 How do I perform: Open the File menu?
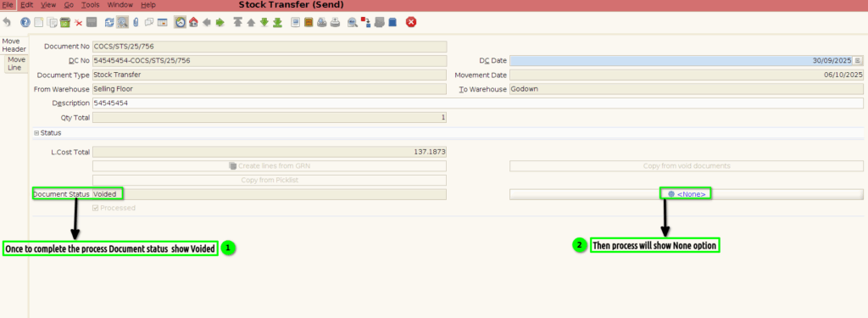[7, 4]
